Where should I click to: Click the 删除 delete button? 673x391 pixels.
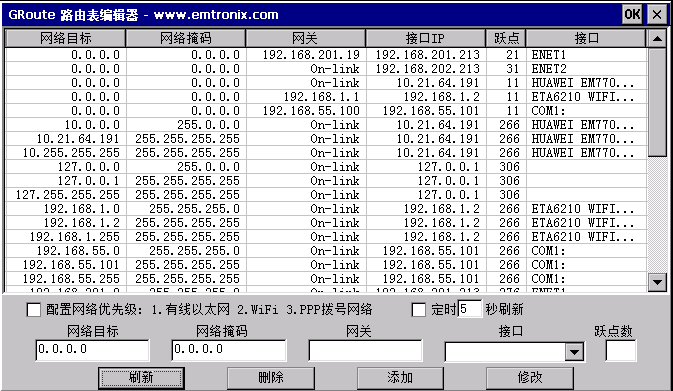[271, 378]
